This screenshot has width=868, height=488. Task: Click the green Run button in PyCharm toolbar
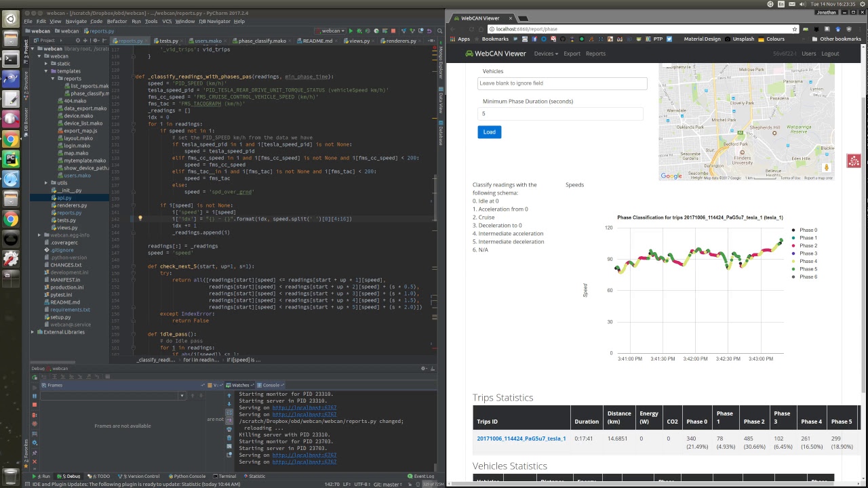(351, 30)
